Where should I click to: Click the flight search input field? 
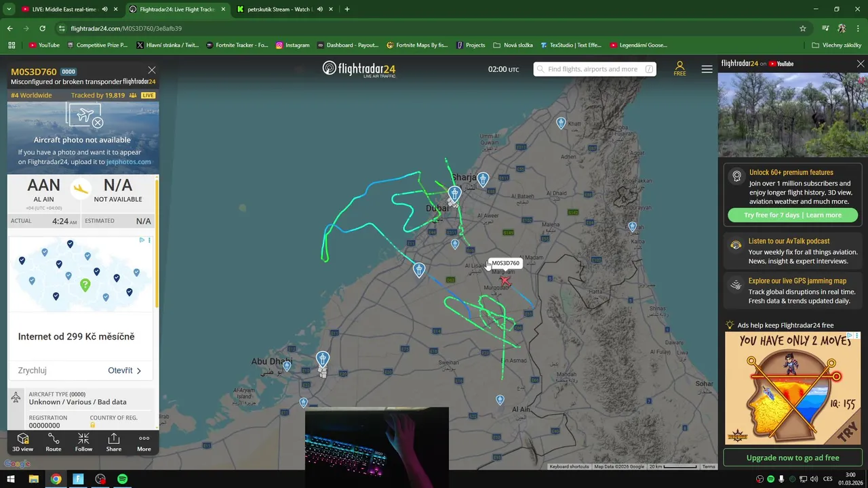(x=595, y=69)
